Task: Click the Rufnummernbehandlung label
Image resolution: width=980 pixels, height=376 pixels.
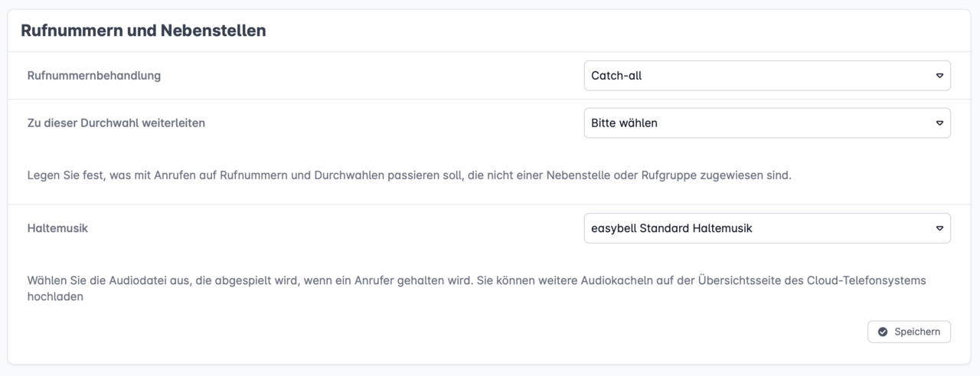Action: (93, 76)
